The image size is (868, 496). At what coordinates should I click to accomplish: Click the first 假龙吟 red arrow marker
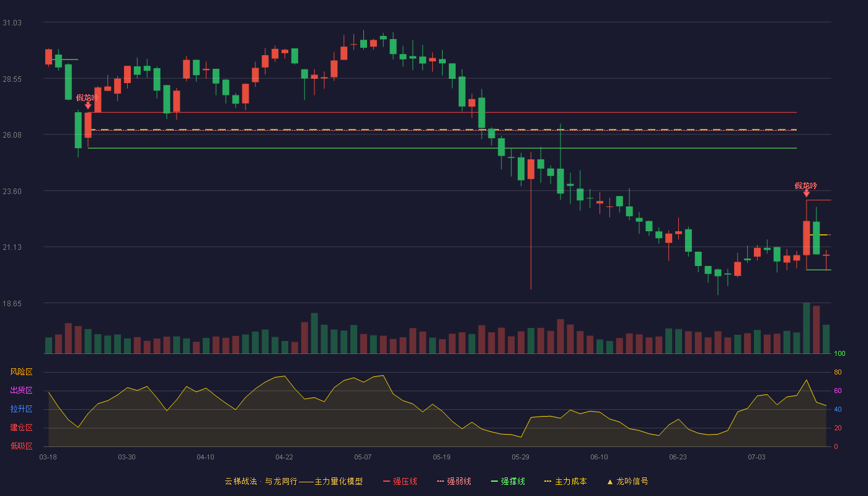(x=88, y=106)
